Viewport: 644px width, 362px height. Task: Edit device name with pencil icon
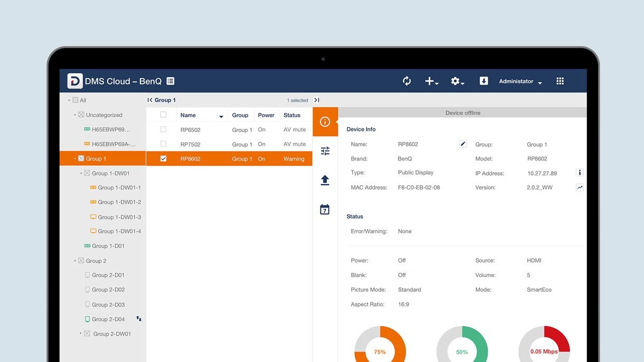point(463,144)
